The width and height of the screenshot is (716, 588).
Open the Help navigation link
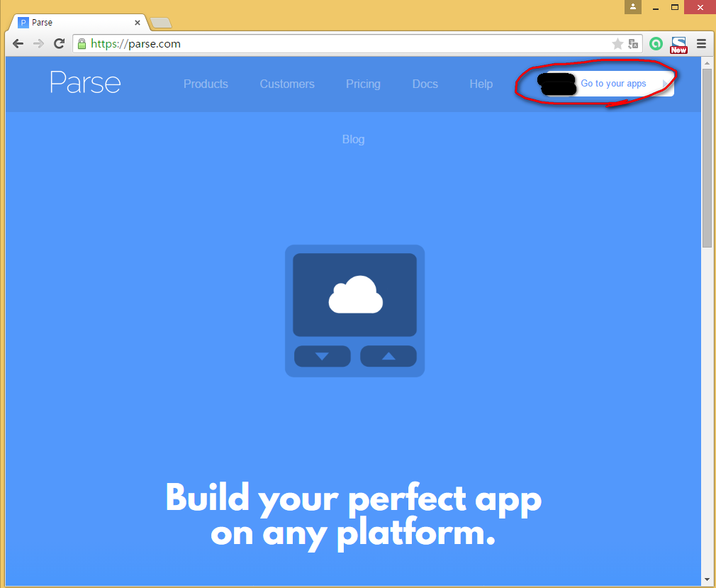tap(481, 84)
